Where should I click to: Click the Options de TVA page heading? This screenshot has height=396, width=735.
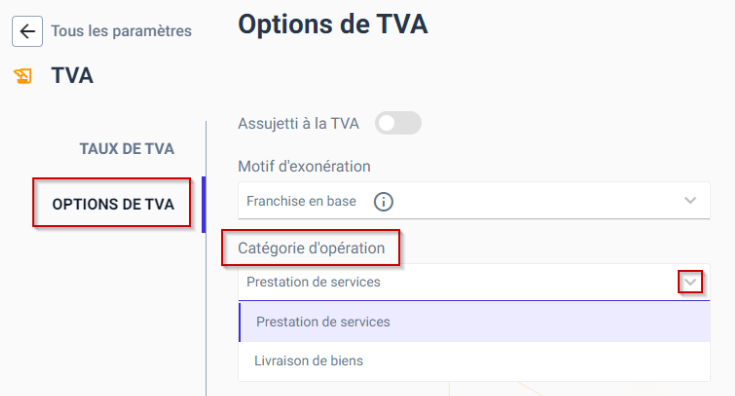tap(333, 24)
